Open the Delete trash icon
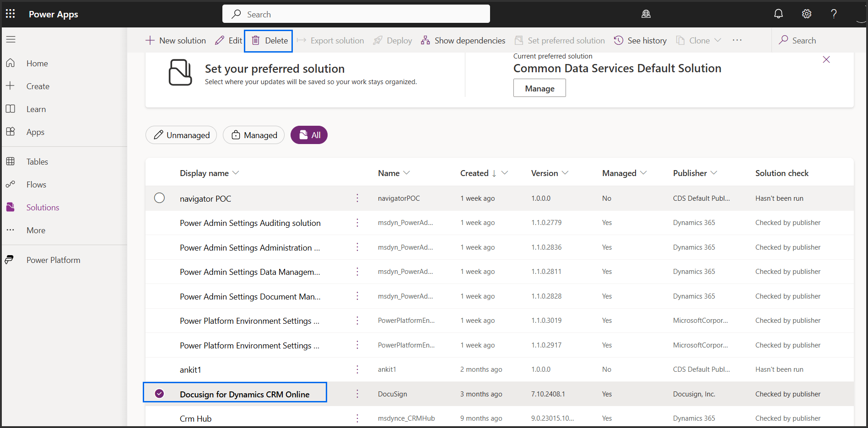 [256, 40]
